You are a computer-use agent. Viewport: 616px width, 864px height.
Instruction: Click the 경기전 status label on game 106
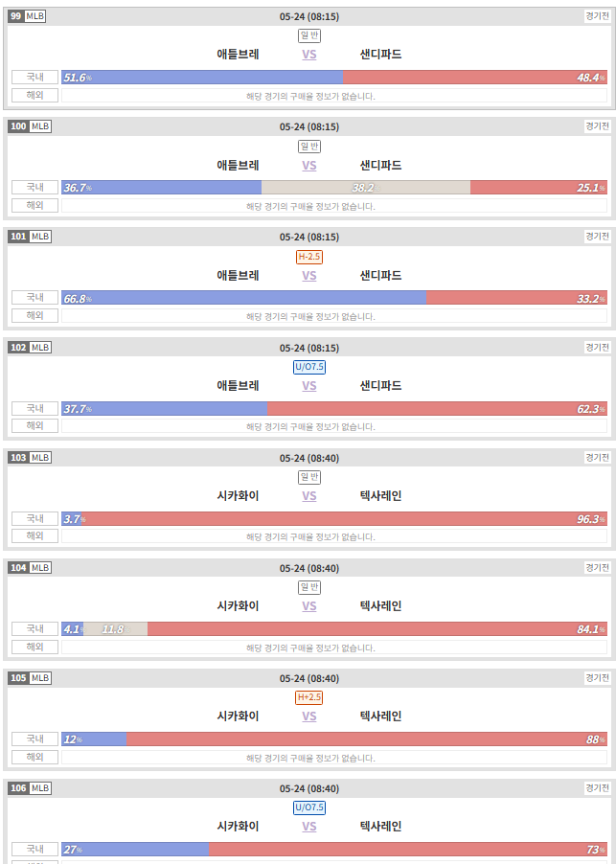point(597,788)
